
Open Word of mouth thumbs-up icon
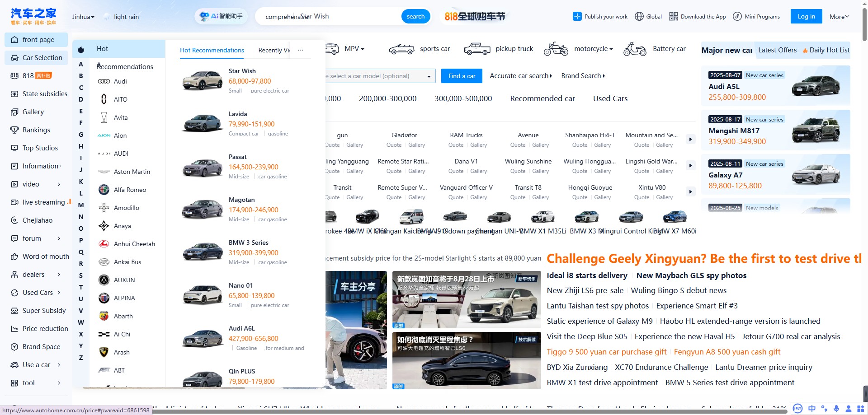[14, 256]
